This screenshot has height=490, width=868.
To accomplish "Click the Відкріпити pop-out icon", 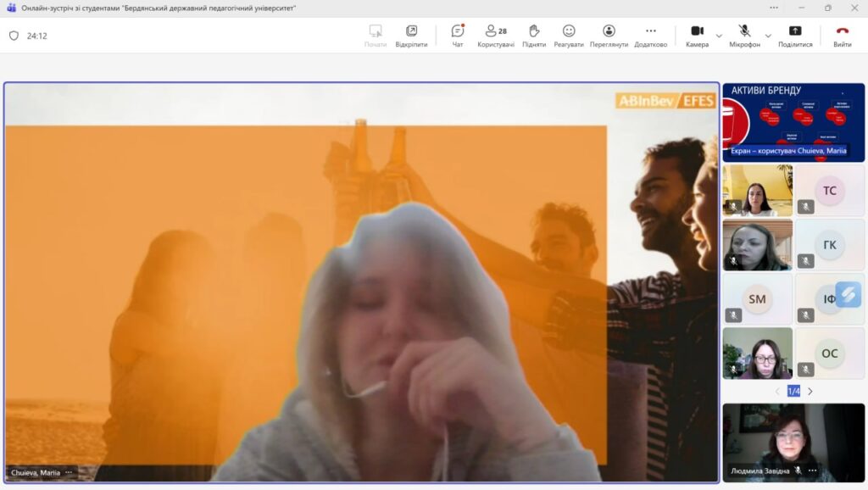I will (411, 35).
